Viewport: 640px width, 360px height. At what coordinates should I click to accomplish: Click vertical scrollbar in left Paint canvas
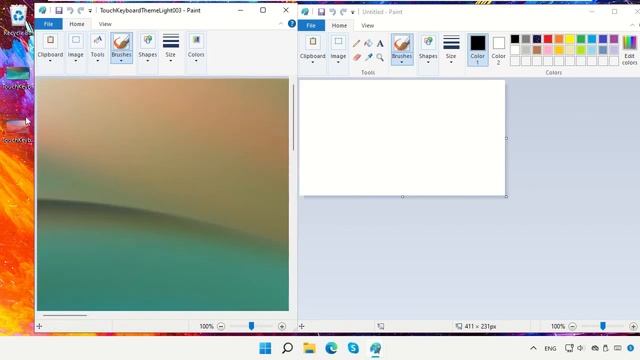point(293,118)
